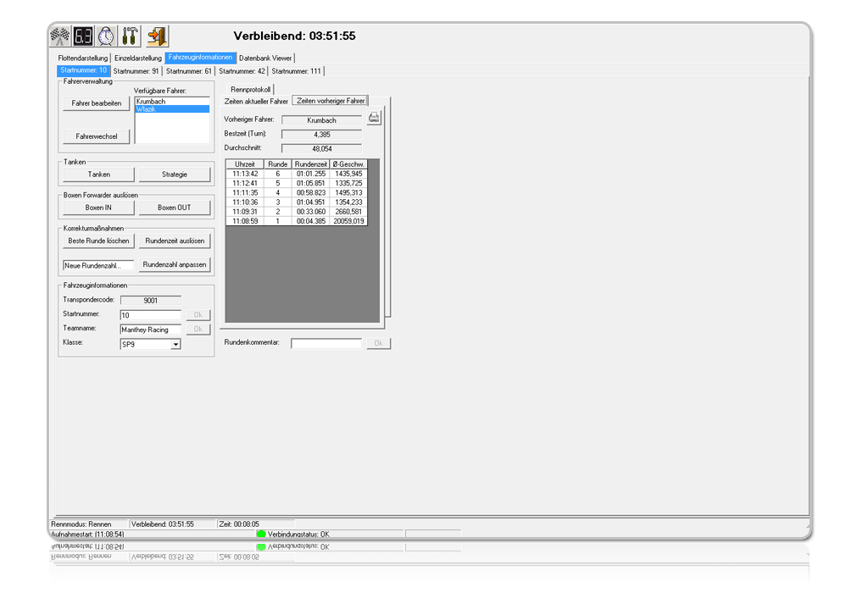This screenshot has width=868, height=604.
Task: Click the Rundenzeit column header
Action: click(311, 164)
